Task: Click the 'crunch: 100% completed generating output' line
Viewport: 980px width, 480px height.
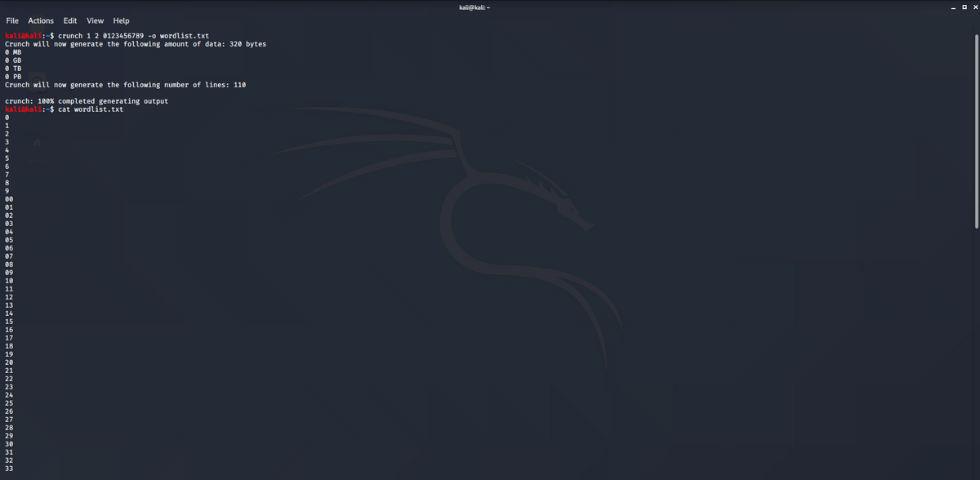Action: 87,100
